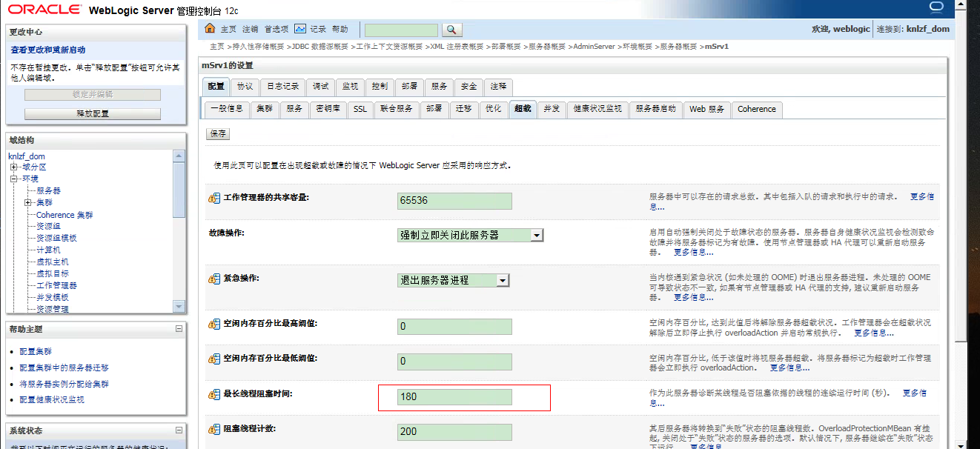The image size is (980, 449).
Task: Click the 空闲内存百分比最高阈值 input field
Action: tap(454, 327)
